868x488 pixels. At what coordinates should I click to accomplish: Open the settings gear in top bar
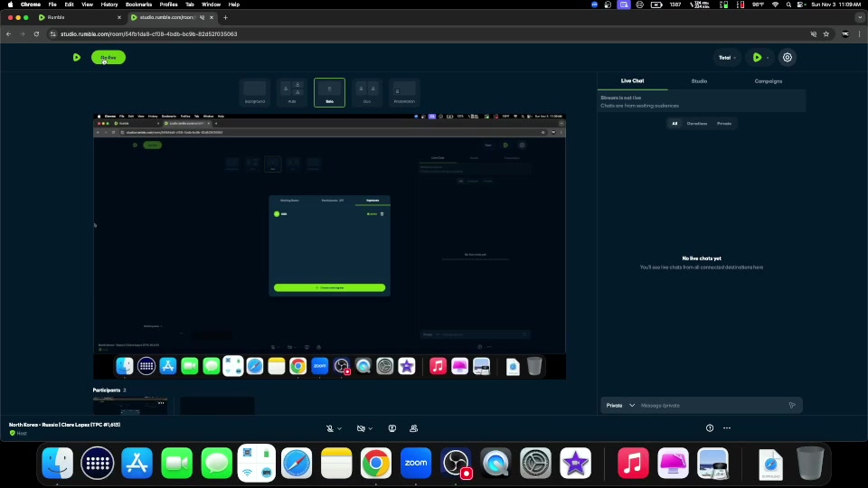point(788,57)
